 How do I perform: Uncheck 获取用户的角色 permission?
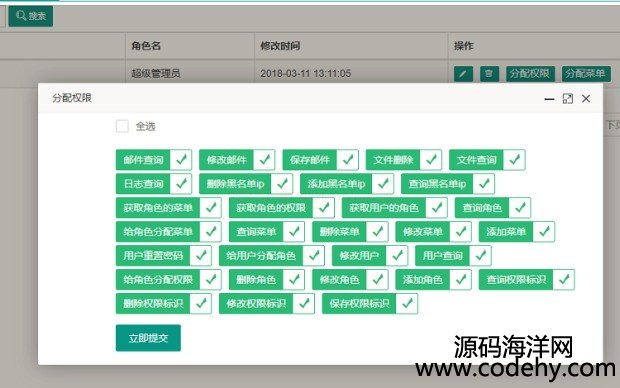click(395, 208)
